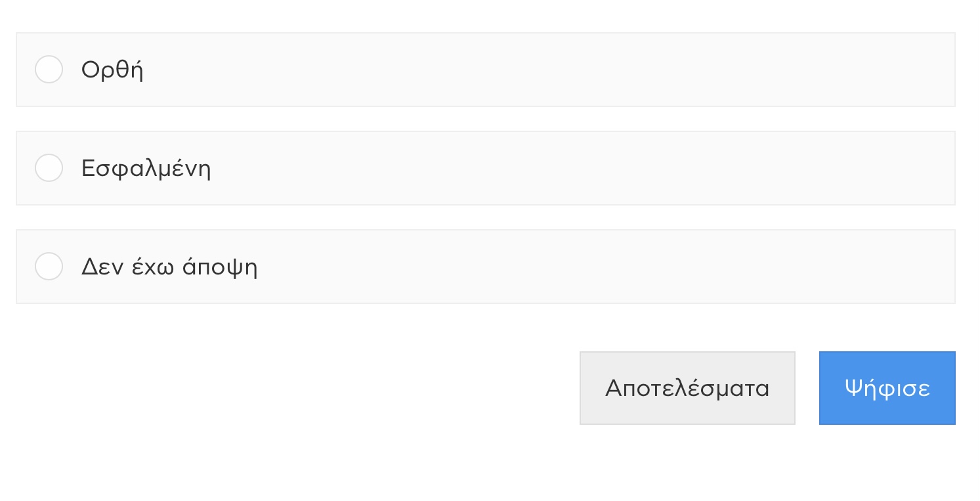980x501 pixels.
Task: Mark the poll answer as Εσφαλμένη
Action: click(49, 168)
